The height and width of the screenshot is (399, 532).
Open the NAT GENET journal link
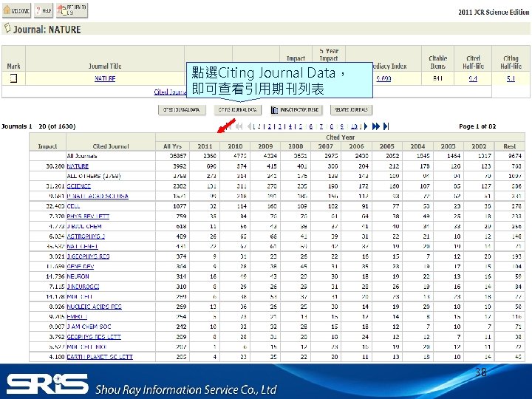pyautogui.click(x=83, y=246)
